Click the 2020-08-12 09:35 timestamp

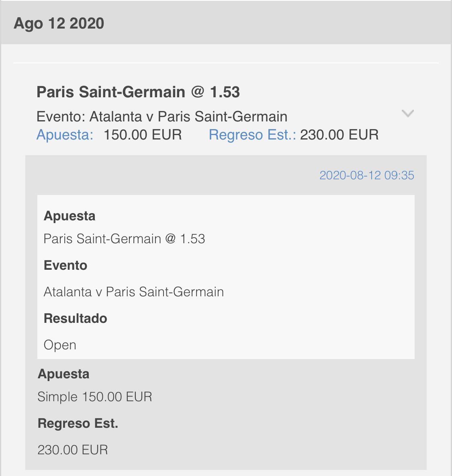pos(367,175)
